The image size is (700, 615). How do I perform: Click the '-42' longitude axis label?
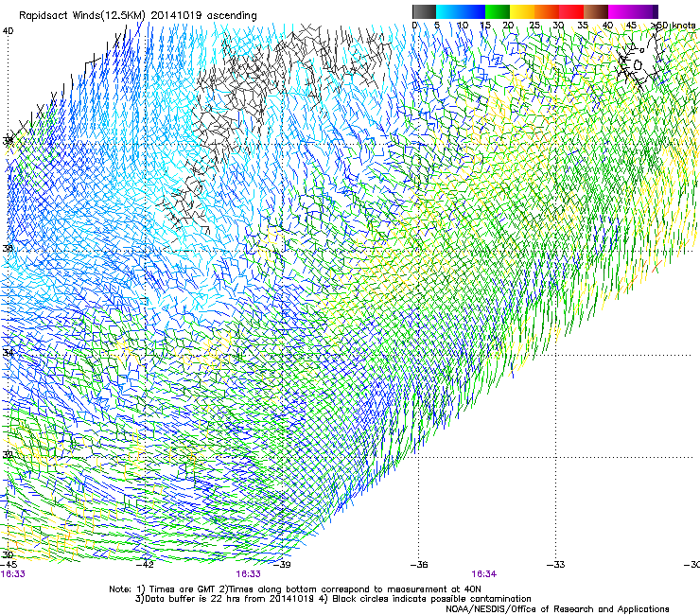point(145,565)
